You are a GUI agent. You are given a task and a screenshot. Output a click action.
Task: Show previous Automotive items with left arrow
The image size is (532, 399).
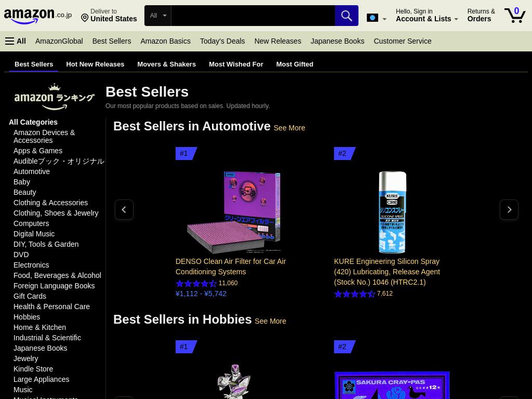coord(124,210)
